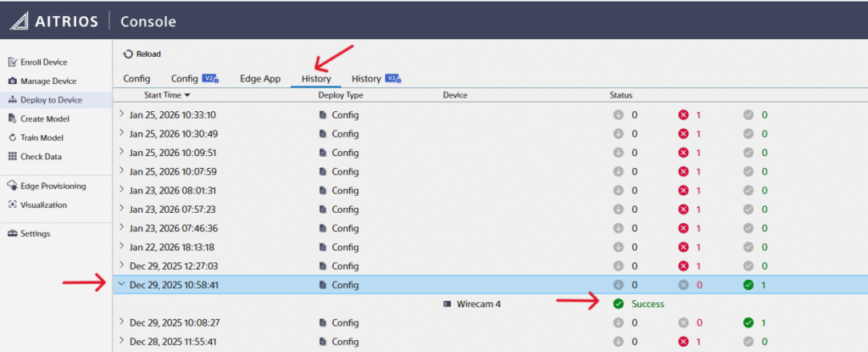Click the Create Model sidebar icon
This screenshot has height=352, width=868.
tap(12, 119)
